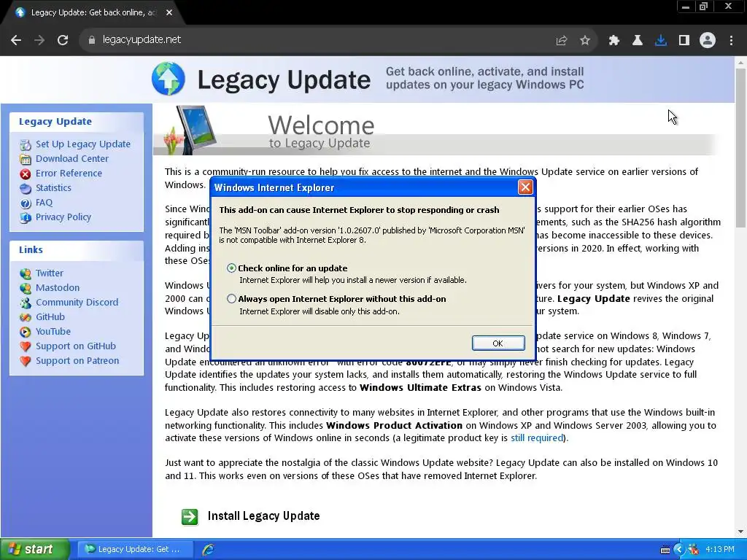Bookmark this page with the star icon
The width and height of the screenshot is (747, 560).
pyautogui.click(x=585, y=41)
